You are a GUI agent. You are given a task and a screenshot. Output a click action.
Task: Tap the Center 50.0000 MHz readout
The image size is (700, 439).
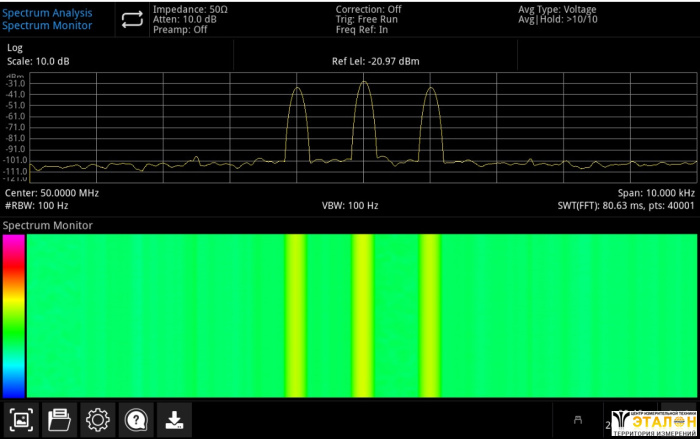tap(52, 192)
